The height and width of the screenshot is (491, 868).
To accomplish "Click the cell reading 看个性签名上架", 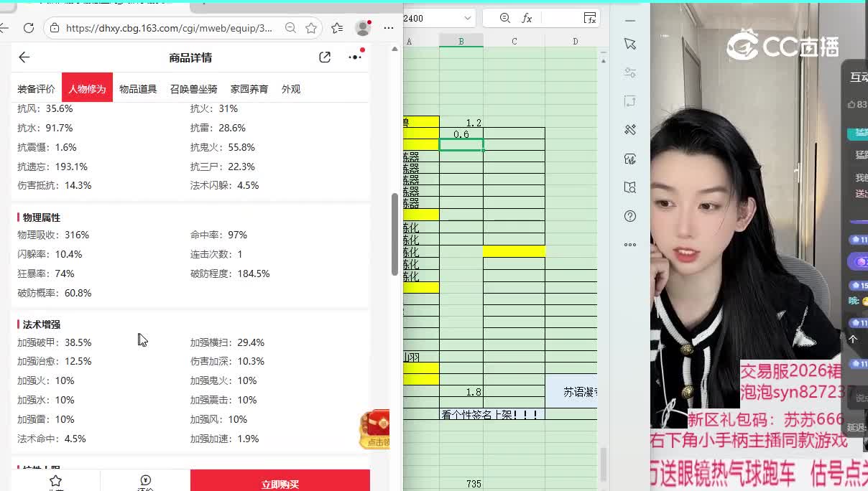I will tap(492, 414).
